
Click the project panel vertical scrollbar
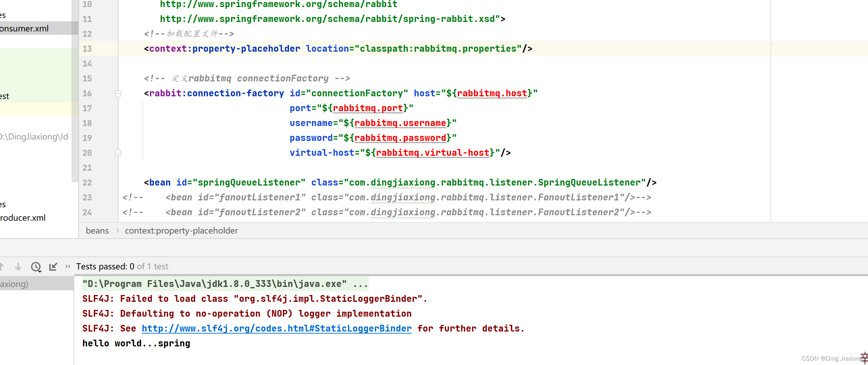click(x=75, y=91)
